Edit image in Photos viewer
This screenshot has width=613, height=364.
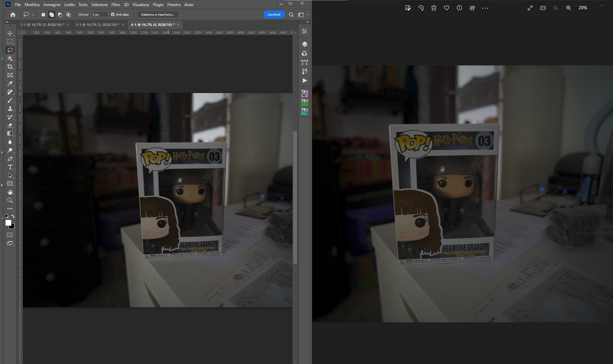pos(408,8)
